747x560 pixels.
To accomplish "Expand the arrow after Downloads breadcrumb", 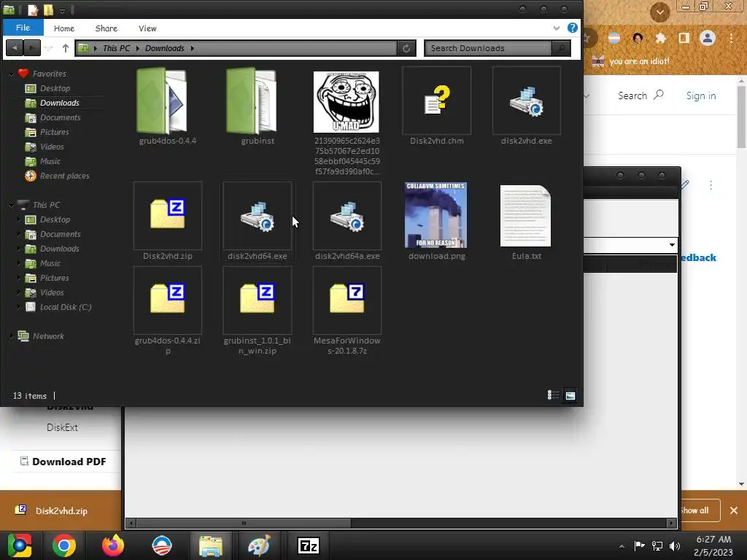I will (x=193, y=48).
